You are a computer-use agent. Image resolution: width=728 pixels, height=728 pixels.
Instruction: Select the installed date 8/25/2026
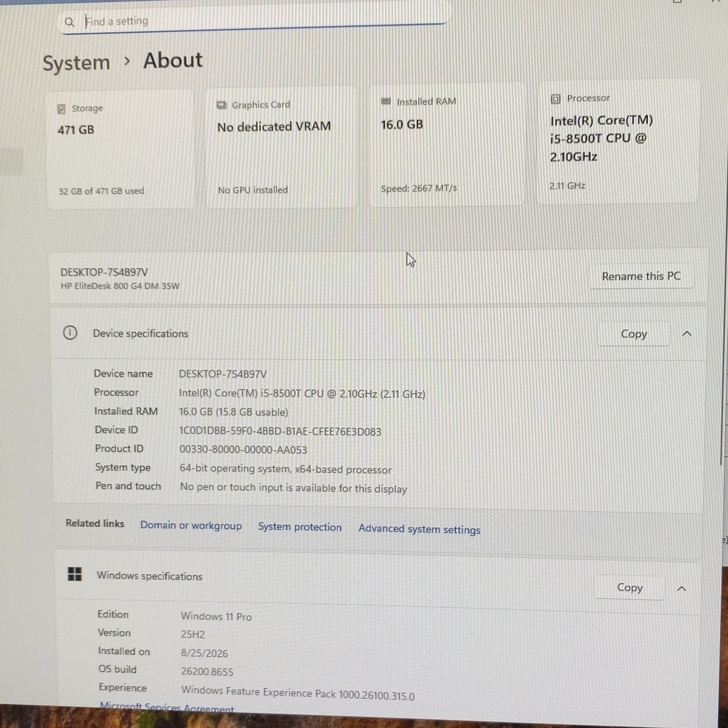[x=204, y=653]
